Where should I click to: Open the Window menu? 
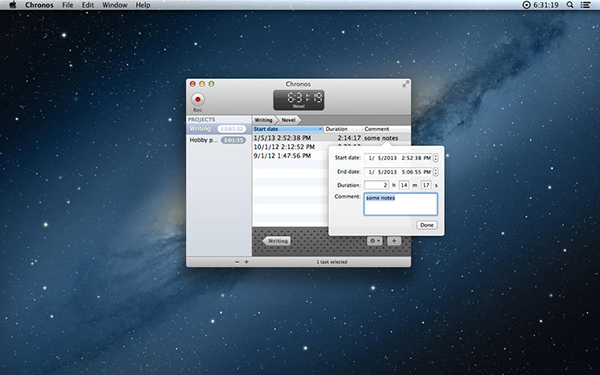click(115, 5)
